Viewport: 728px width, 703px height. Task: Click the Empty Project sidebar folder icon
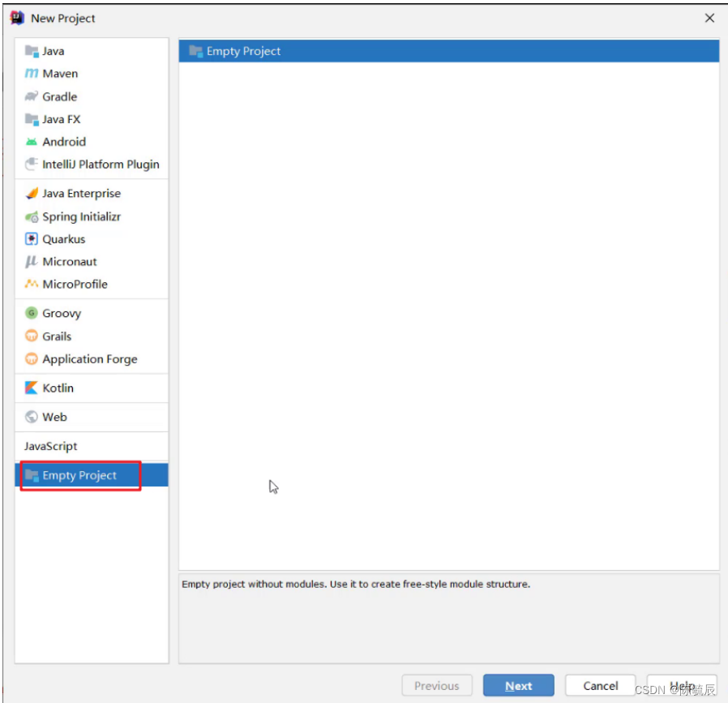coord(32,475)
